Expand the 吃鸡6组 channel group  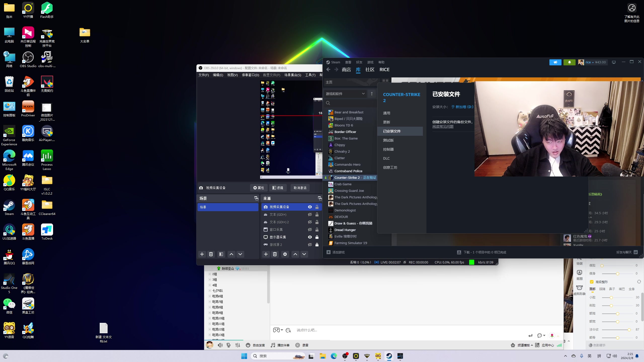[x=210, y=296]
